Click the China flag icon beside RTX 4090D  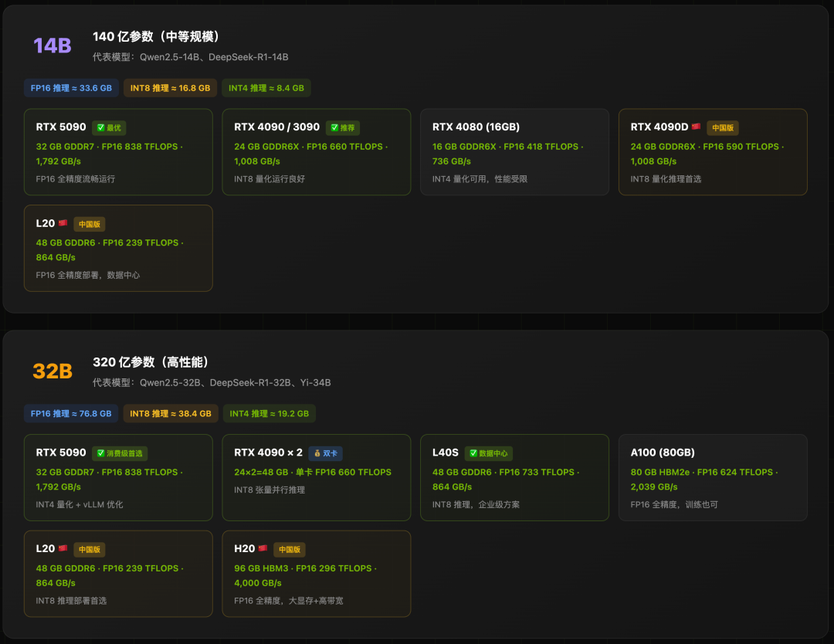coord(696,127)
